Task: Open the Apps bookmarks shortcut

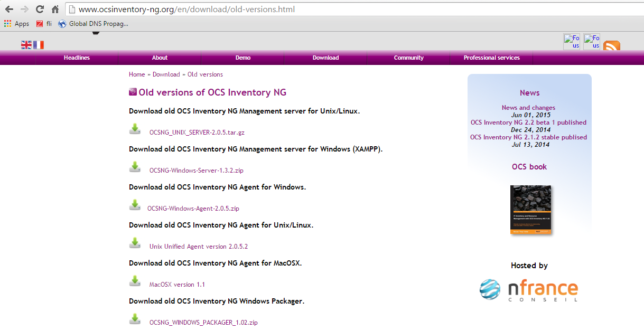Action: coord(16,24)
